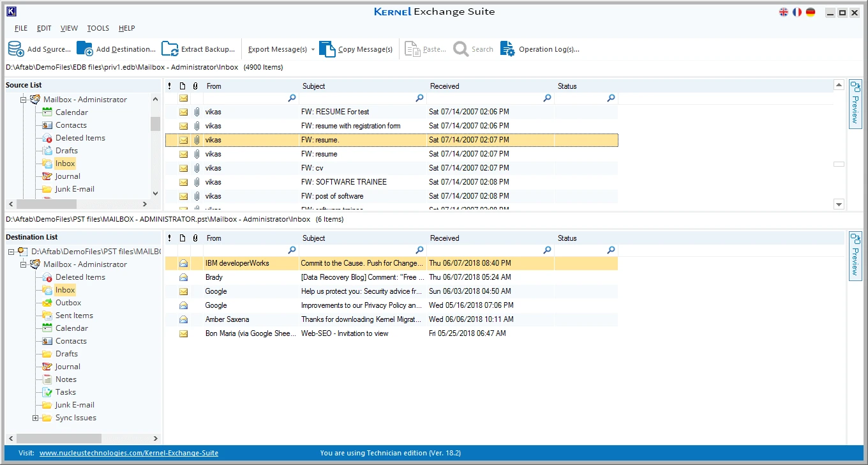868x465 pixels.
Task: Collapse Mailbox - Administrator in the Destination List
Action: tap(24, 264)
